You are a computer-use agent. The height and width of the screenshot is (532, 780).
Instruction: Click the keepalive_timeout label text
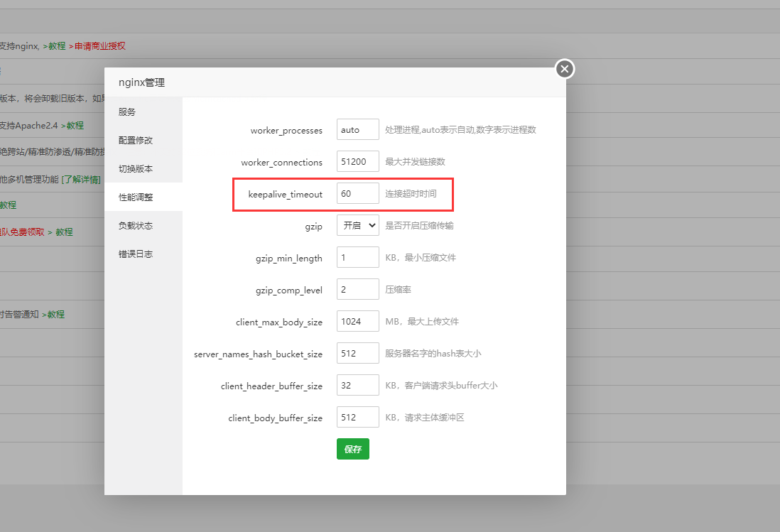(x=285, y=194)
